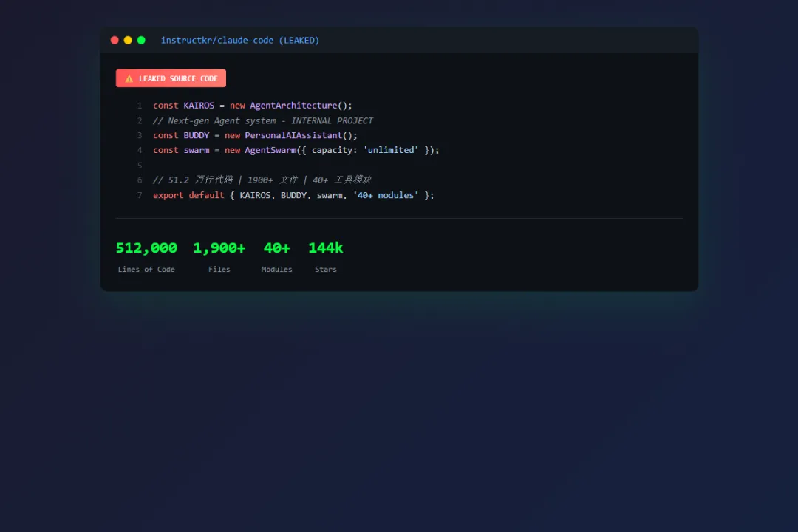Click the 40+ statistic above Modules
798x532 pixels.
pyautogui.click(x=277, y=248)
